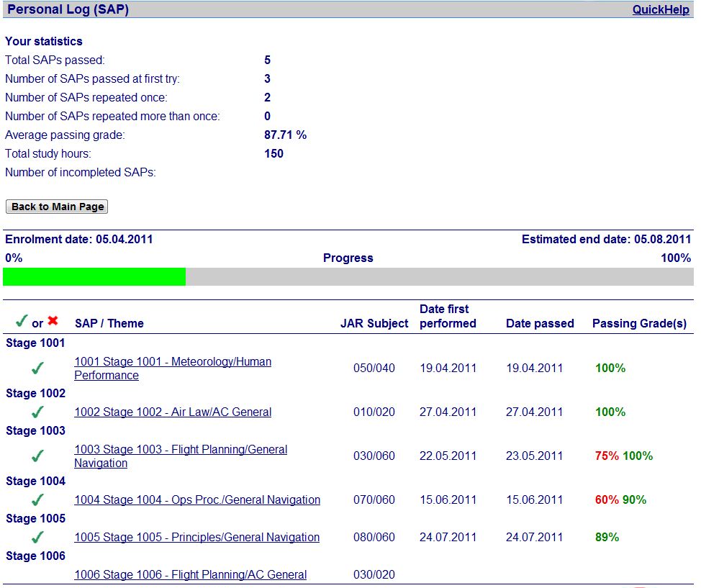Click the green checkmark for Stage 1001
This screenshot has width=701, height=588.
37,368
